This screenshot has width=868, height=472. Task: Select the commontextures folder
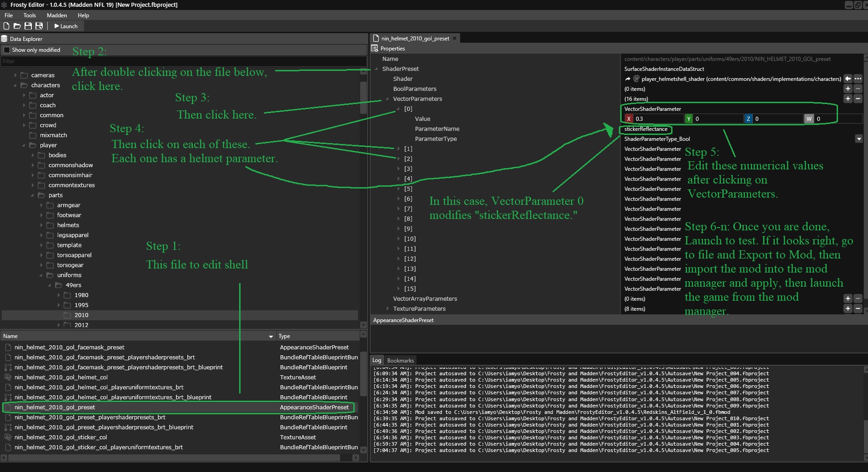coord(71,185)
